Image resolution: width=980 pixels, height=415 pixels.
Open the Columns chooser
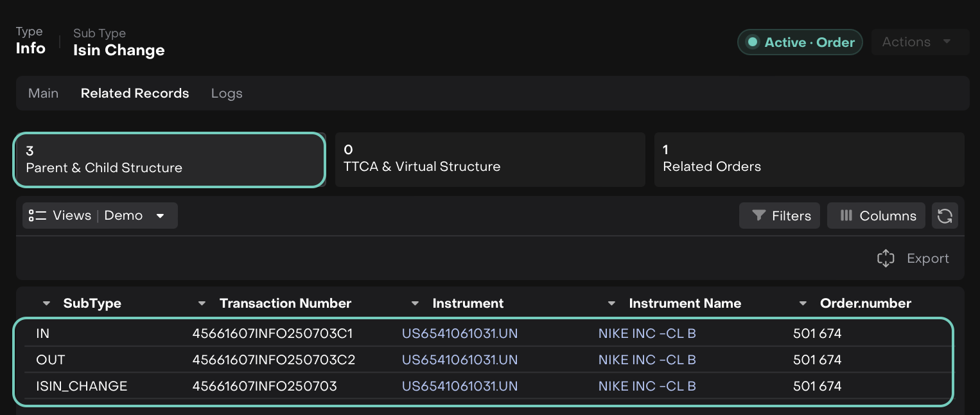pos(876,216)
